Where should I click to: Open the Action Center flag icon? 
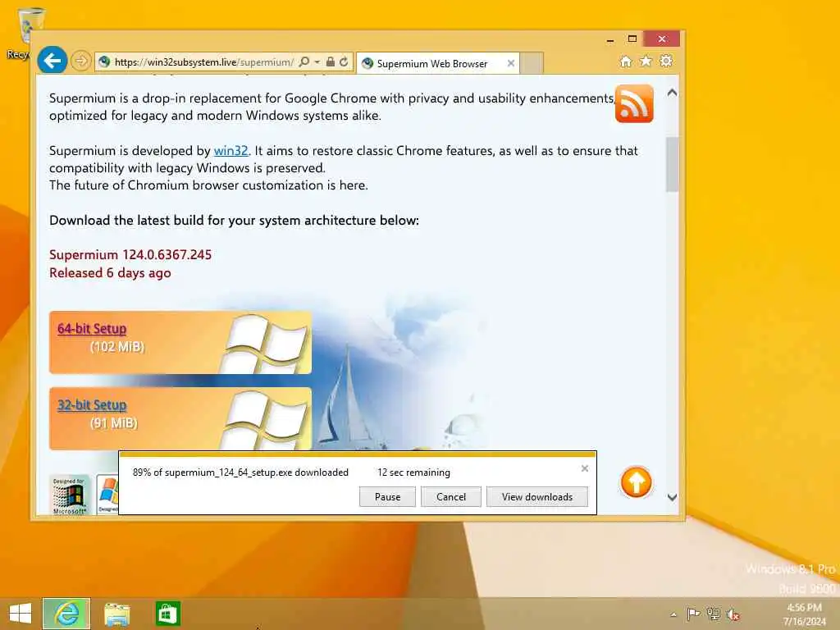tap(693, 614)
